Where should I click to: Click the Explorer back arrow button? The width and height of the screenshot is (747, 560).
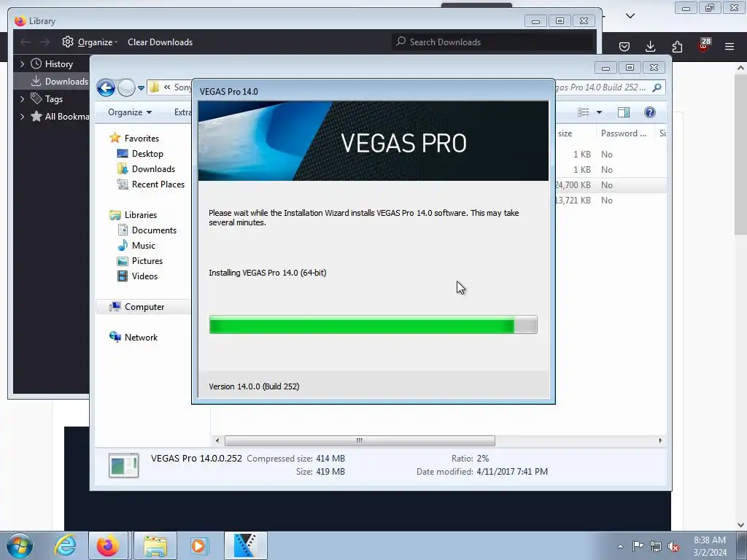[106, 87]
